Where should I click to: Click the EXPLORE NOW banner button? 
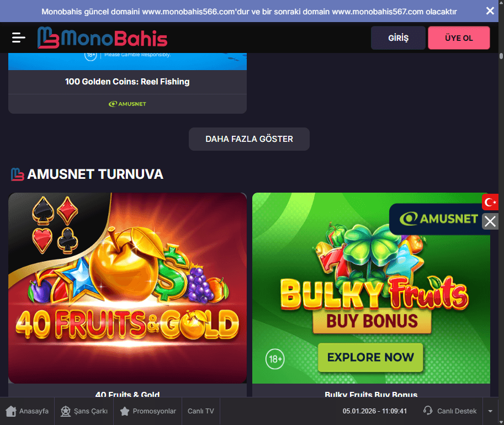click(x=370, y=357)
